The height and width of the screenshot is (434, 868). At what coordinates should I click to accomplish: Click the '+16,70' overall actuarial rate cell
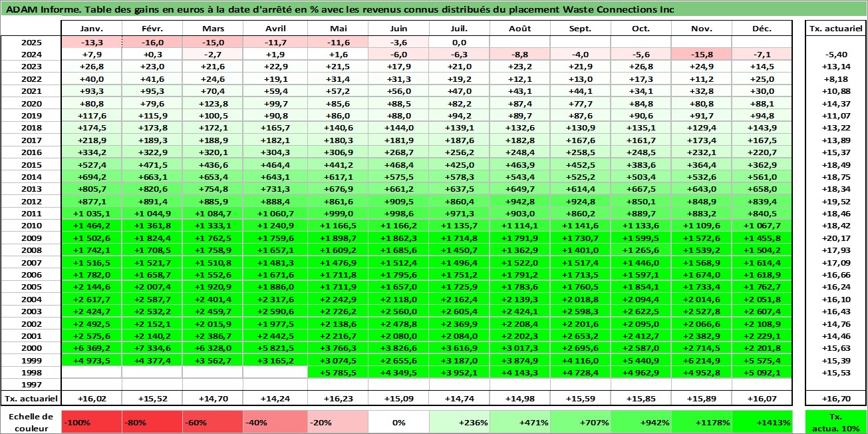[835, 399]
